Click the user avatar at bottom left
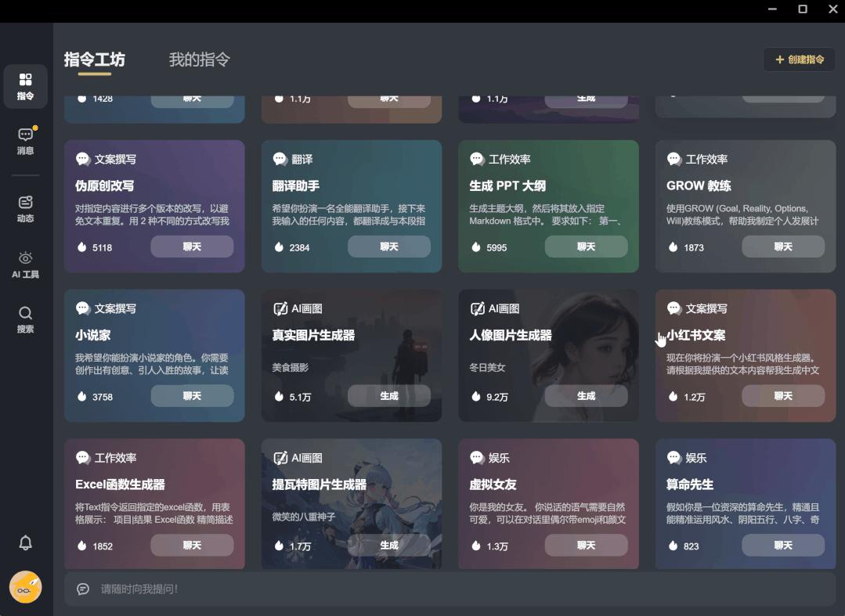 coord(25,587)
